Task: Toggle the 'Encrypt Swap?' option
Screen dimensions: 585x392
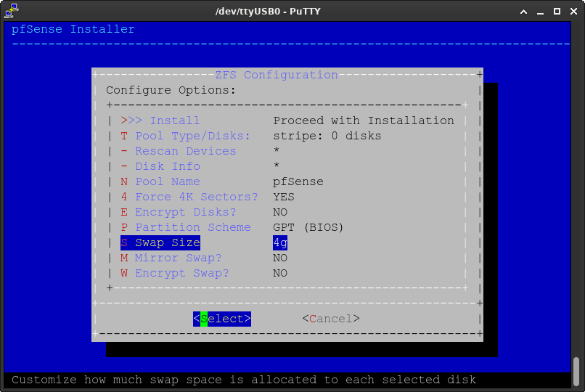Action: (x=175, y=274)
